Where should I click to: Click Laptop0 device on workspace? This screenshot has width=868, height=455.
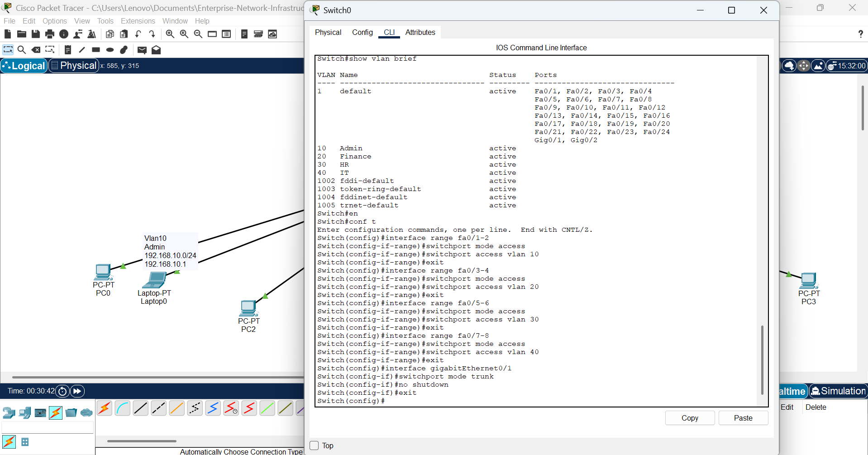pos(154,280)
